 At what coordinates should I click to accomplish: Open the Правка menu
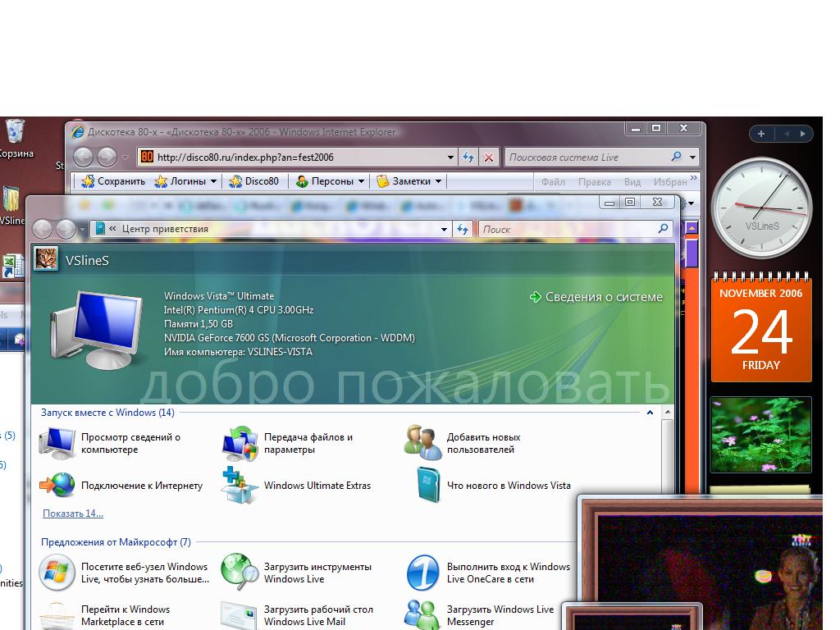594,182
